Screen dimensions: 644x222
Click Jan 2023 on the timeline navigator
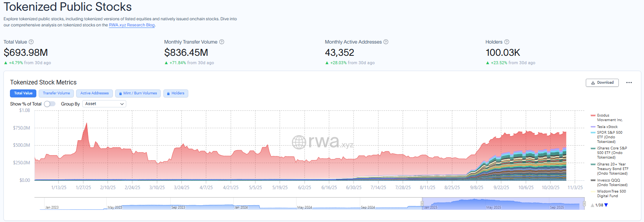click(x=52, y=207)
